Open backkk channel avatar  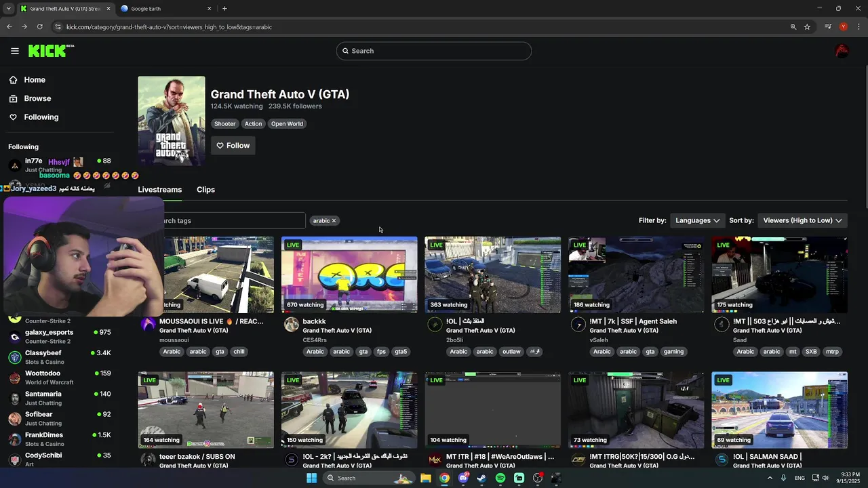292,325
